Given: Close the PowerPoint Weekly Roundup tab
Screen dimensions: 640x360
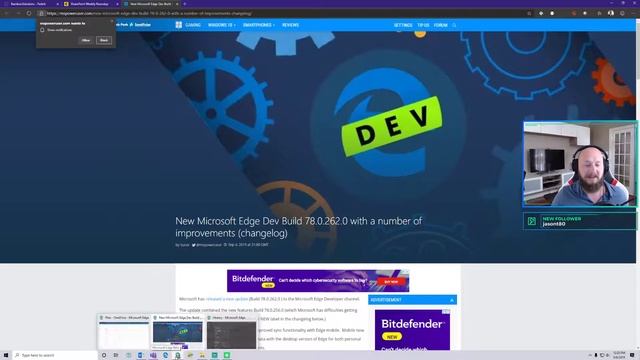Looking at the screenshot, I should (x=118, y=4).
